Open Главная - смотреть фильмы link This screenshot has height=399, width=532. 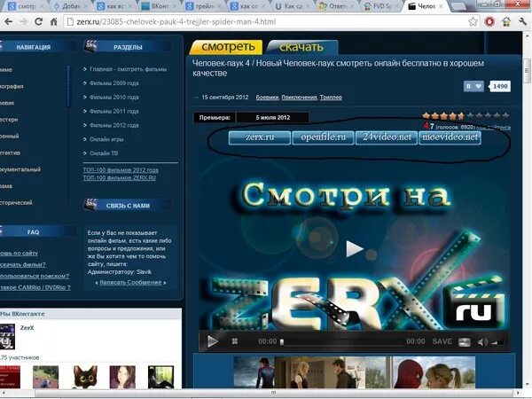pyautogui.click(x=128, y=69)
